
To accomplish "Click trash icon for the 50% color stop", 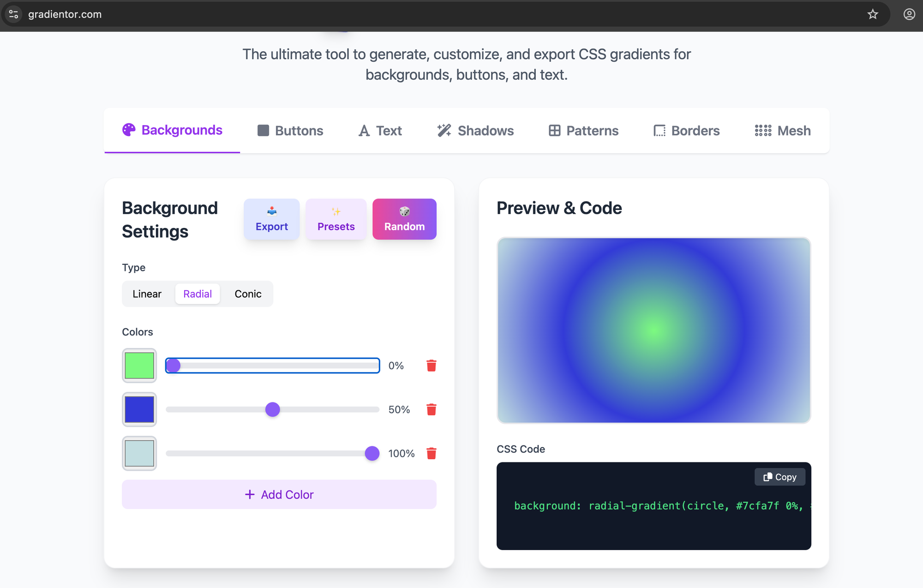I will [x=431, y=409].
